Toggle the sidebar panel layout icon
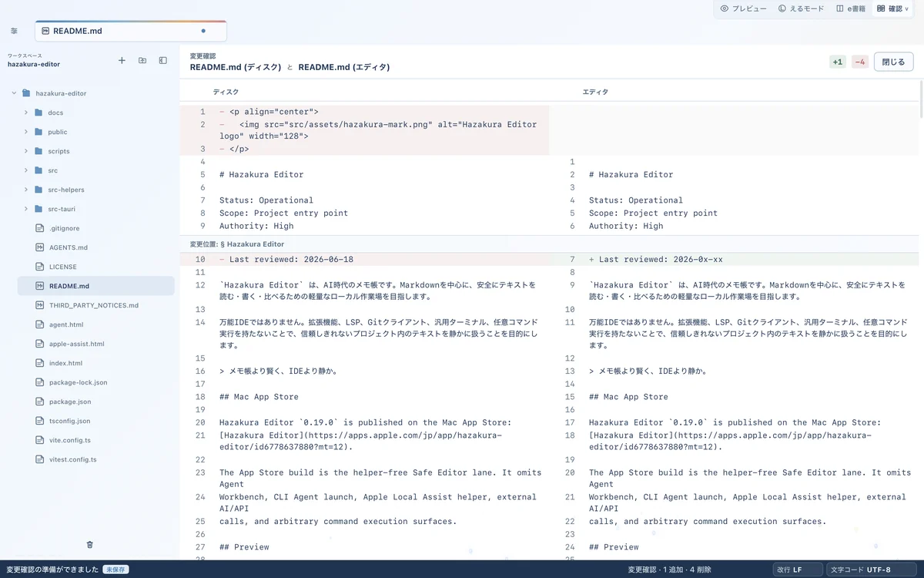The width and height of the screenshot is (924, 578). click(163, 60)
